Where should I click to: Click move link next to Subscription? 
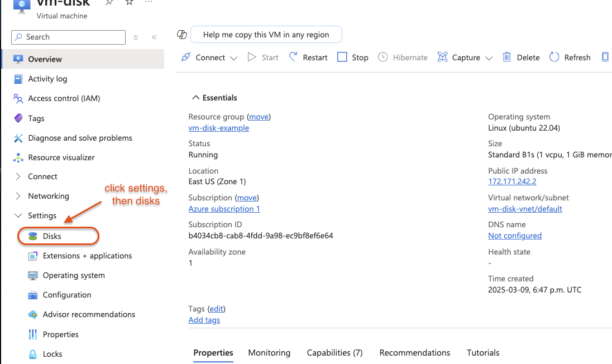[x=247, y=198]
